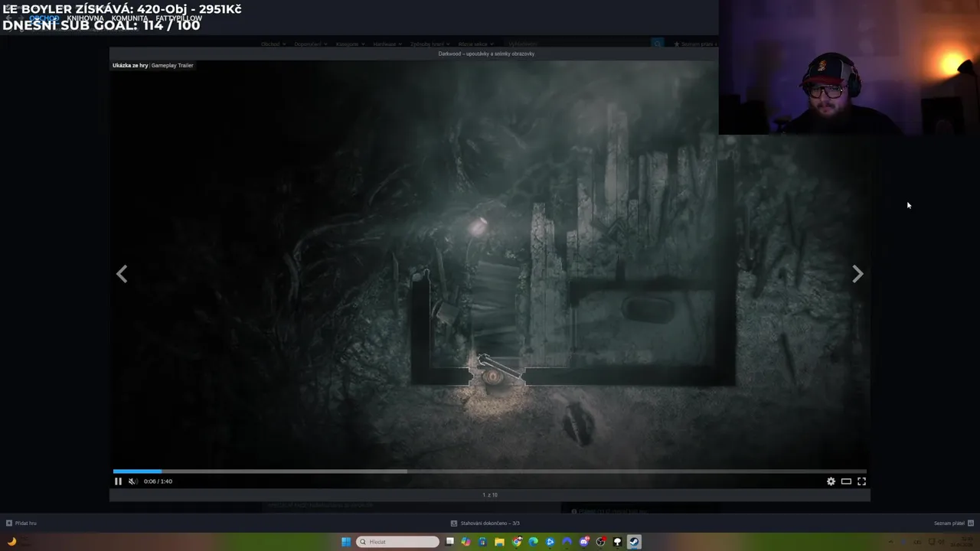Click the plus icon beside Přidat hru
980x551 pixels.
click(x=9, y=523)
